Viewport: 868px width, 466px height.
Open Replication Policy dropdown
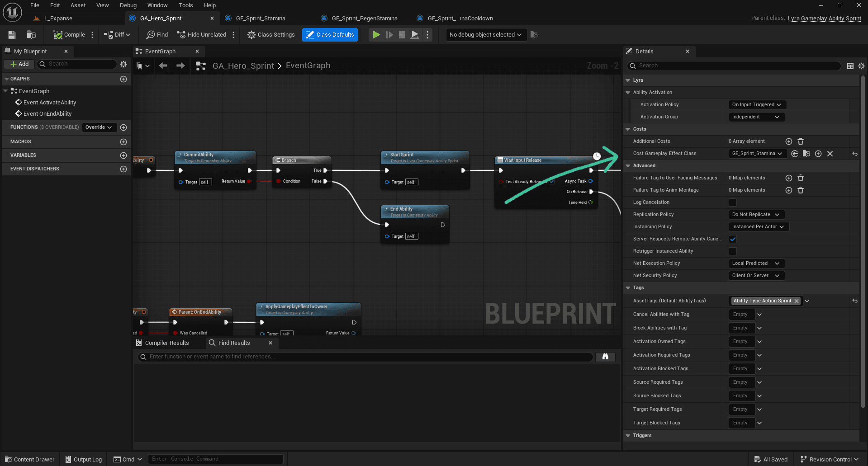click(x=756, y=215)
